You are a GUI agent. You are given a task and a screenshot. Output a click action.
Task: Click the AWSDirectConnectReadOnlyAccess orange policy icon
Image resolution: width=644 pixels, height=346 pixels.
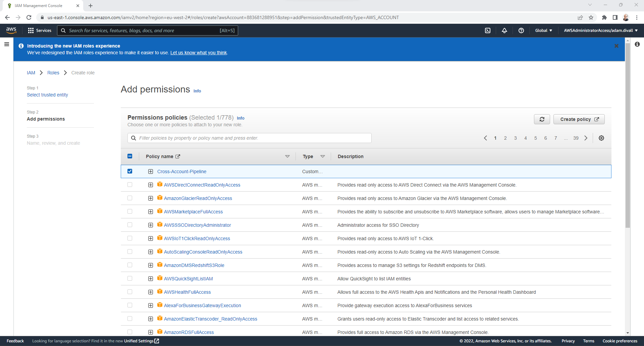(x=160, y=184)
